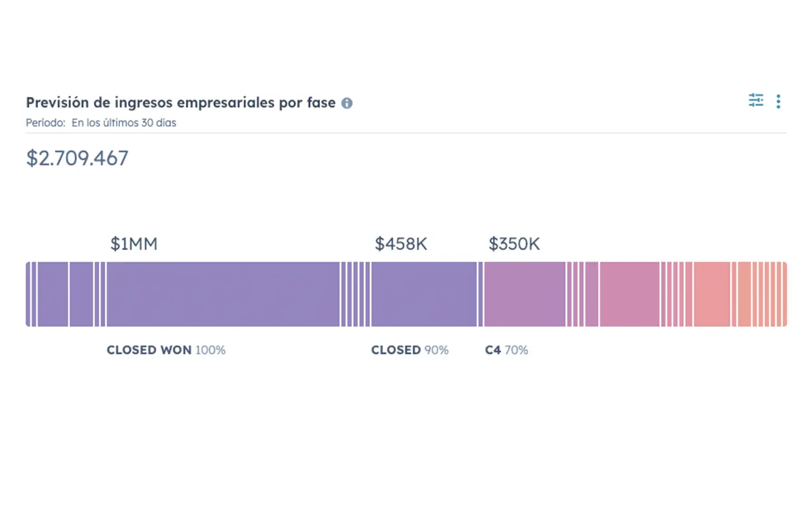Select the salmon segment near the bar's right end
Viewport: 812px width, 516px height.
[x=712, y=294]
